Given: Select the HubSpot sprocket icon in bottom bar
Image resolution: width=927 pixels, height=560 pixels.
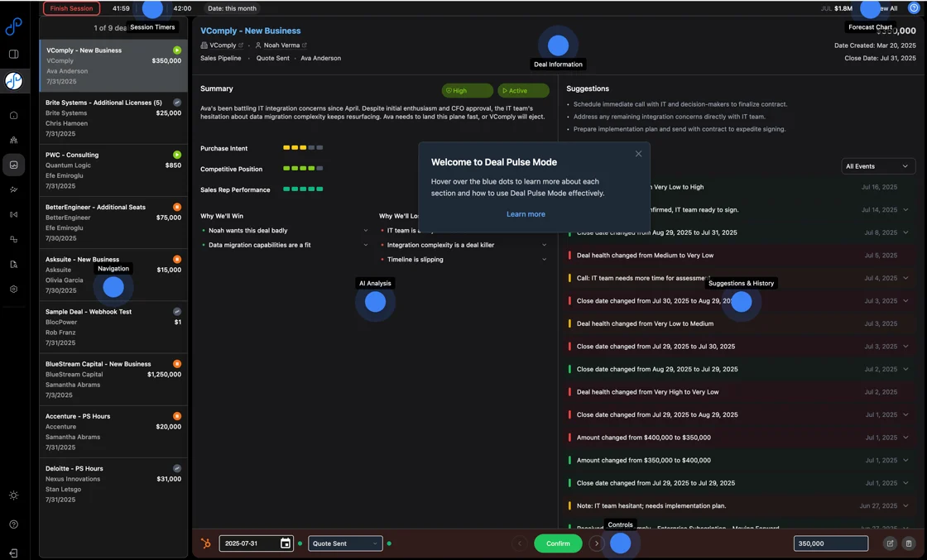Looking at the screenshot, I should [205, 543].
